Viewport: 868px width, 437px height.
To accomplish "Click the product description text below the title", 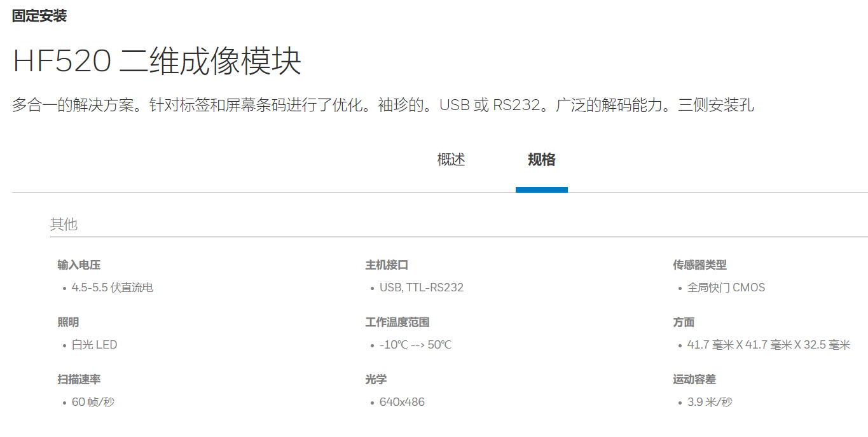I will 383,105.
